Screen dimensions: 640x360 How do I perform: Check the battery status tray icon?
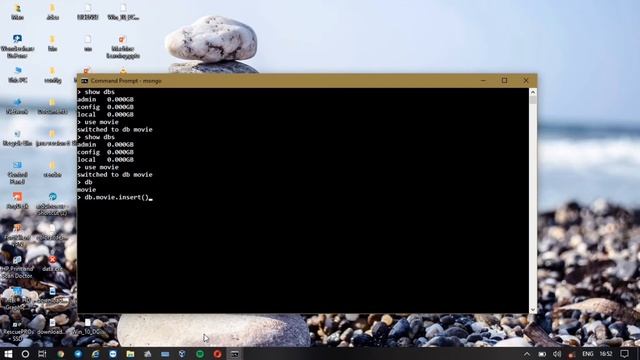coord(542,354)
